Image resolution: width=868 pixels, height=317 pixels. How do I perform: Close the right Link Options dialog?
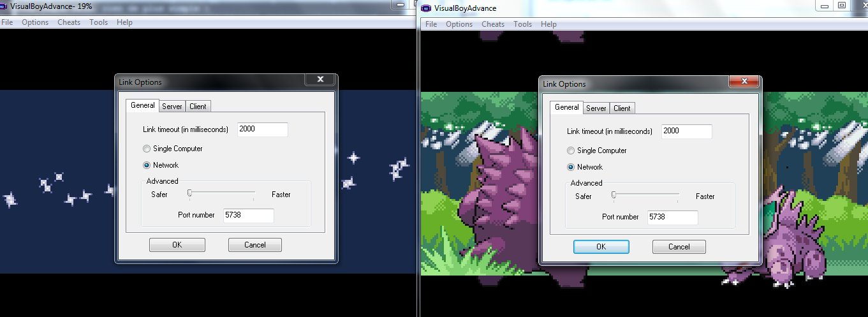pos(744,82)
